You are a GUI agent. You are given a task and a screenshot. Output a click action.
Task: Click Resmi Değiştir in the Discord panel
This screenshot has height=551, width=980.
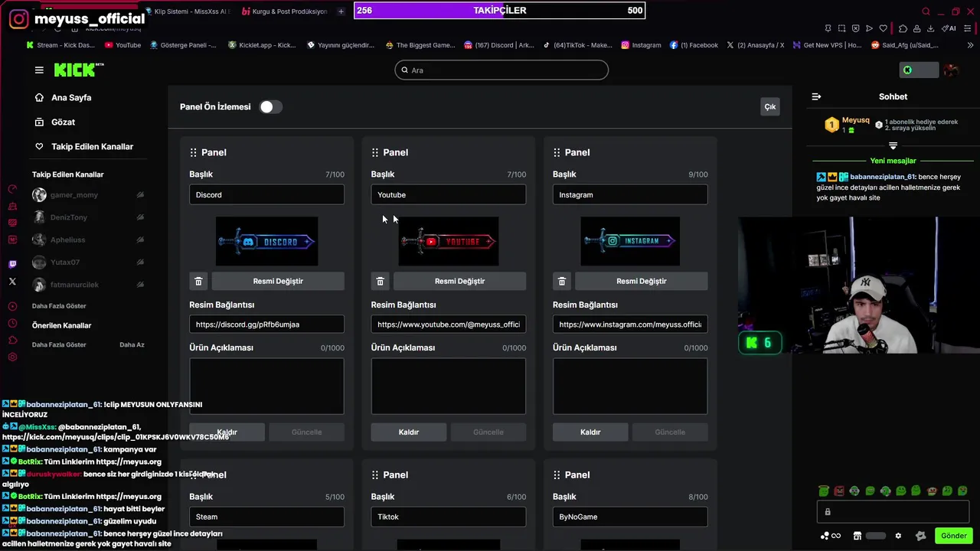tap(278, 281)
